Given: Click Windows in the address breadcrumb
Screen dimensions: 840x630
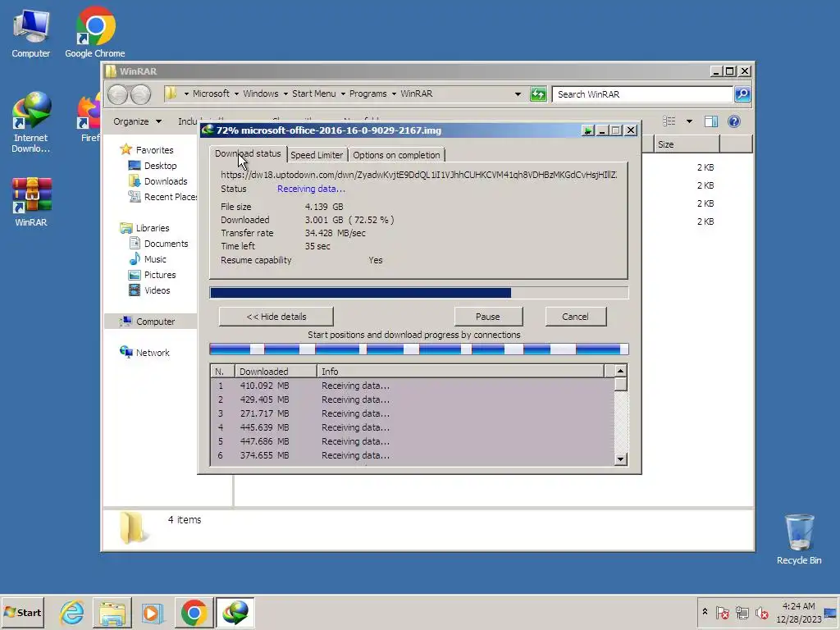Looking at the screenshot, I should (261, 94).
